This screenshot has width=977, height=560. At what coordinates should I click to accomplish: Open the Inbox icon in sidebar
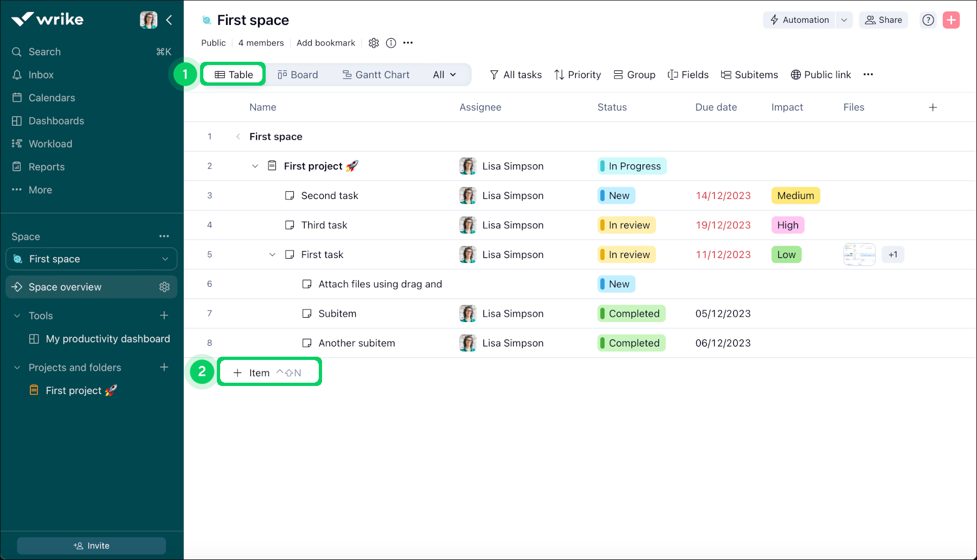click(17, 75)
